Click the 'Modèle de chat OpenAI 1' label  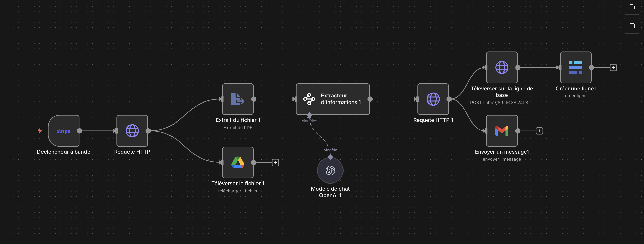pos(330,192)
